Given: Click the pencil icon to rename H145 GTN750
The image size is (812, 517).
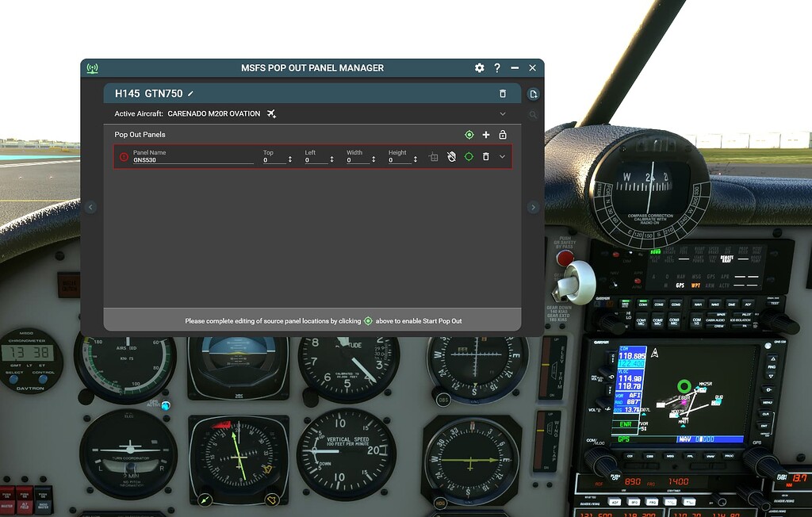Looking at the screenshot, I should click(x=189, y=94).
